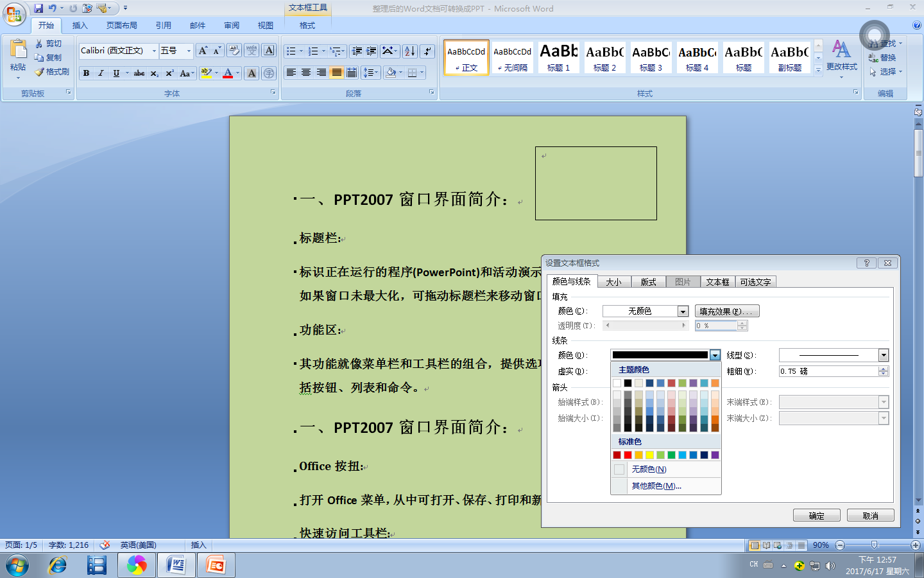Apply text highlight color

(x=205, y=73)
